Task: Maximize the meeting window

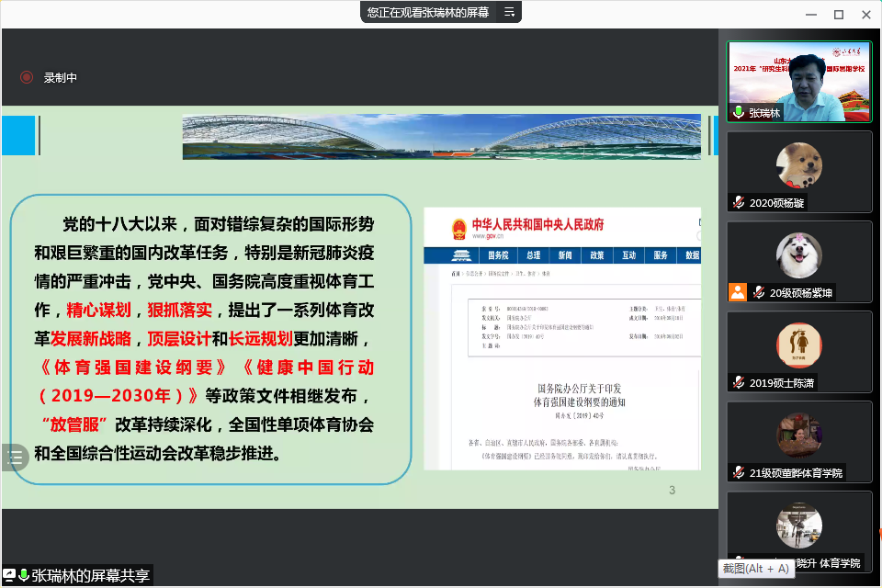Action: click(838, 14)
